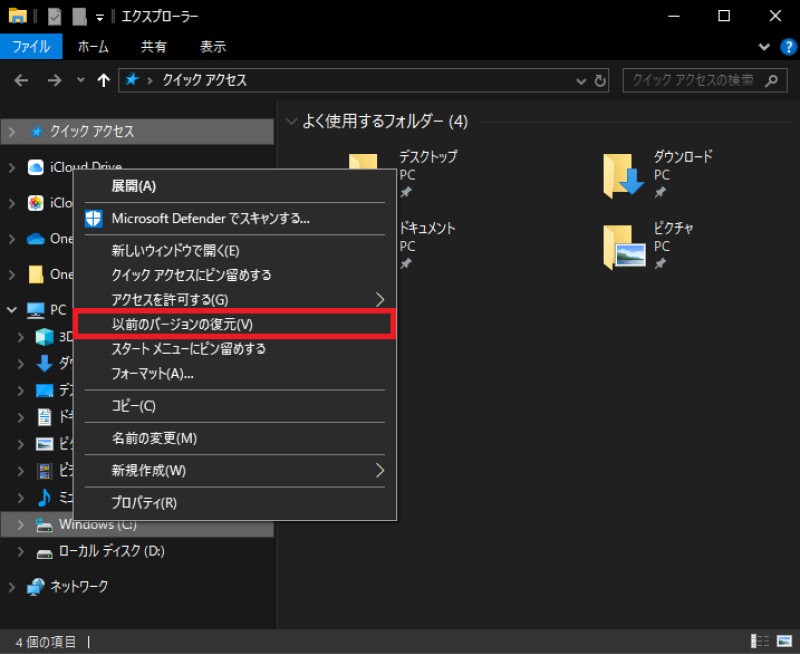Screen dimensions: 800x654
Task: Click the New folder quick access toolbar icon
Action: tap(79, 16)
